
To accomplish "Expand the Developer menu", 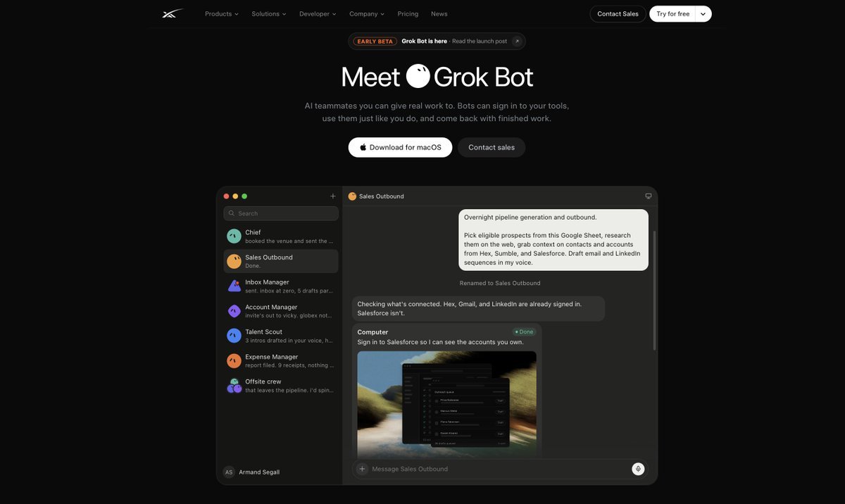I will point(318,14).
